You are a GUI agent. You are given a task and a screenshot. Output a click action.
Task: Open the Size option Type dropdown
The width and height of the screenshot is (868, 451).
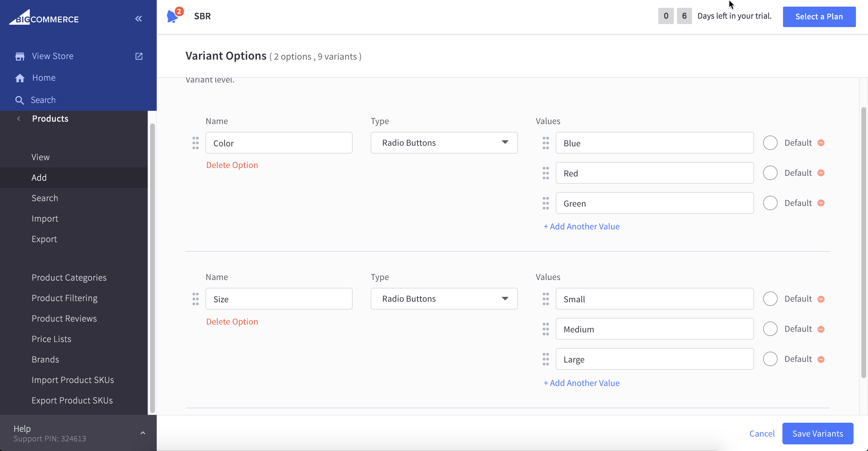click(444, 299)
